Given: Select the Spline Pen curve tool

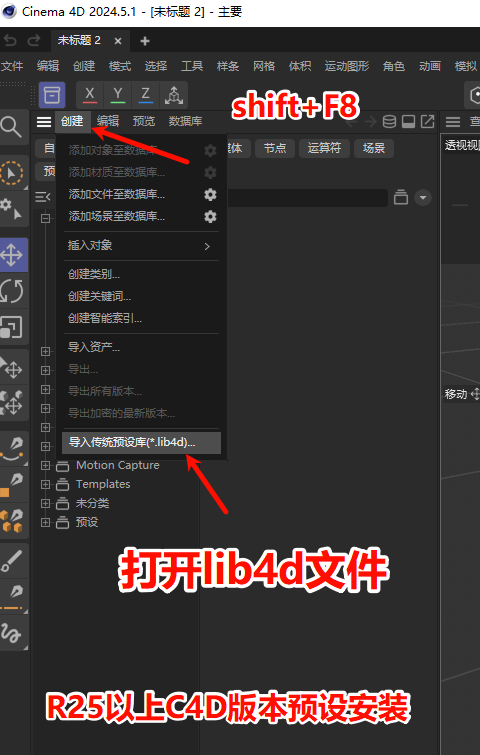Looking at the screenshot, I should coord(12,448).
